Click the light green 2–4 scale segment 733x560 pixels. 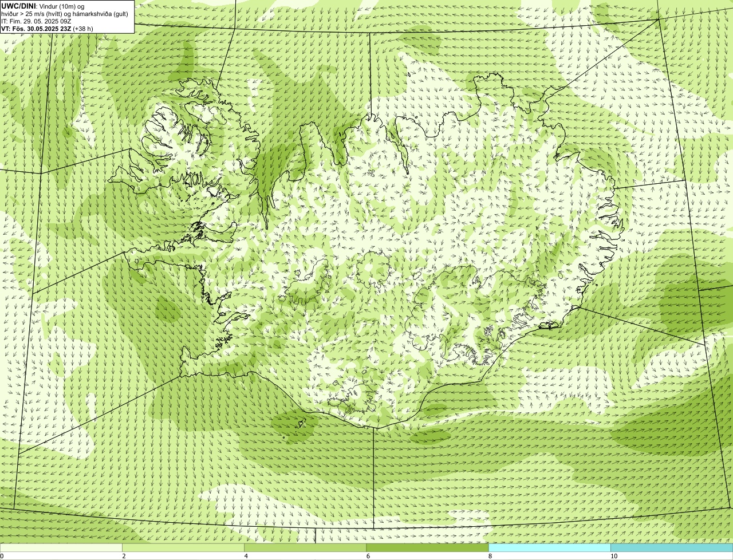(183, 548)
